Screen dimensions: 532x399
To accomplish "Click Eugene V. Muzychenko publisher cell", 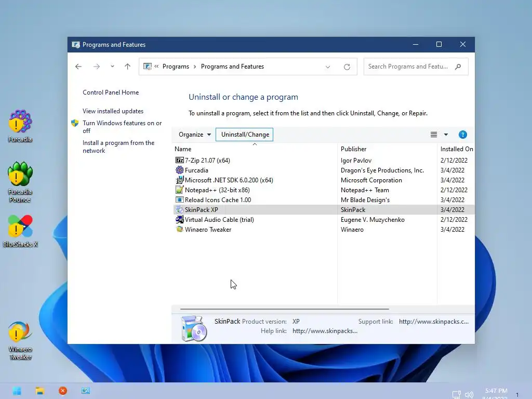I will tap(373, 220).
